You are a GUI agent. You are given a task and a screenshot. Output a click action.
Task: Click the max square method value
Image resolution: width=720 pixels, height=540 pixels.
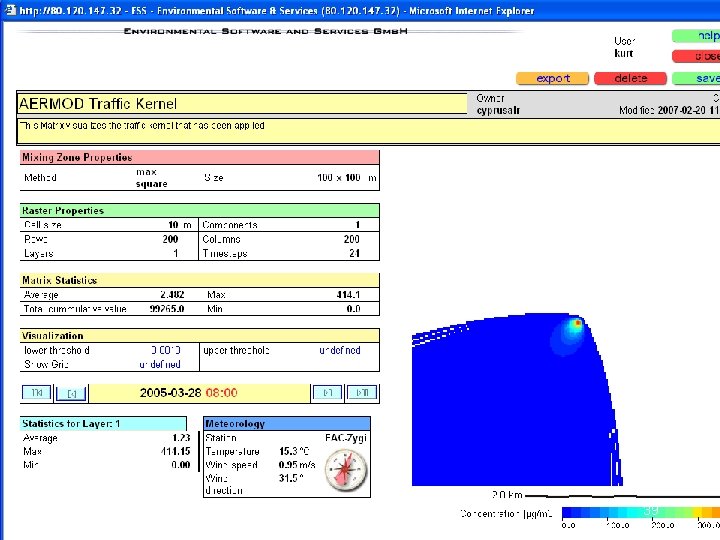152,178
